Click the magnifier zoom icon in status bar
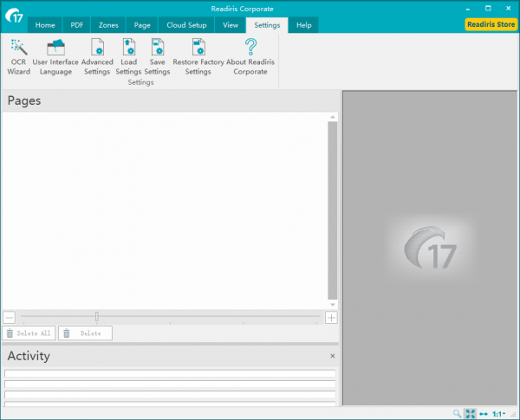The width and height of the screenshot is (520, 420). click(457, 413)
